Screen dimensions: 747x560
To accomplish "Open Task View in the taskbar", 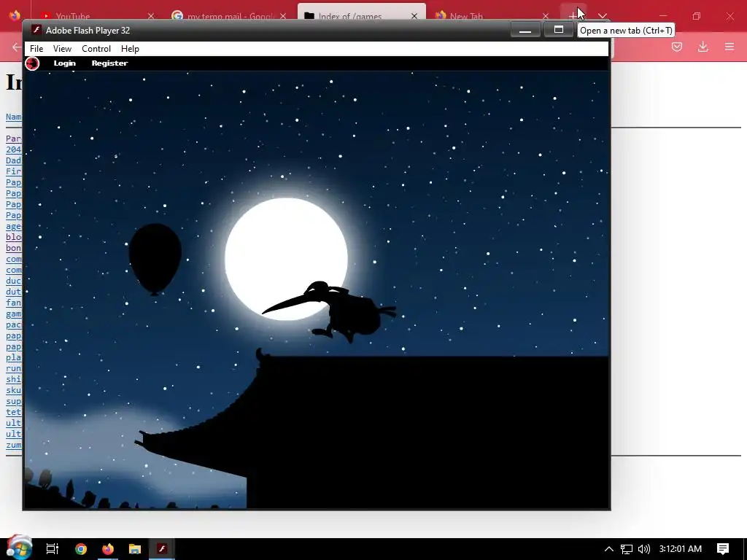I will click(53, 549).
